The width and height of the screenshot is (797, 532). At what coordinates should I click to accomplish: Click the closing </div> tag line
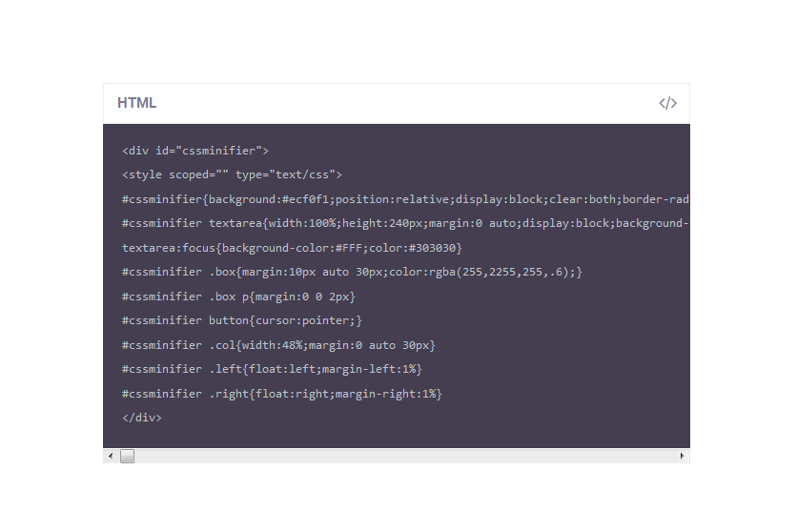142,418
